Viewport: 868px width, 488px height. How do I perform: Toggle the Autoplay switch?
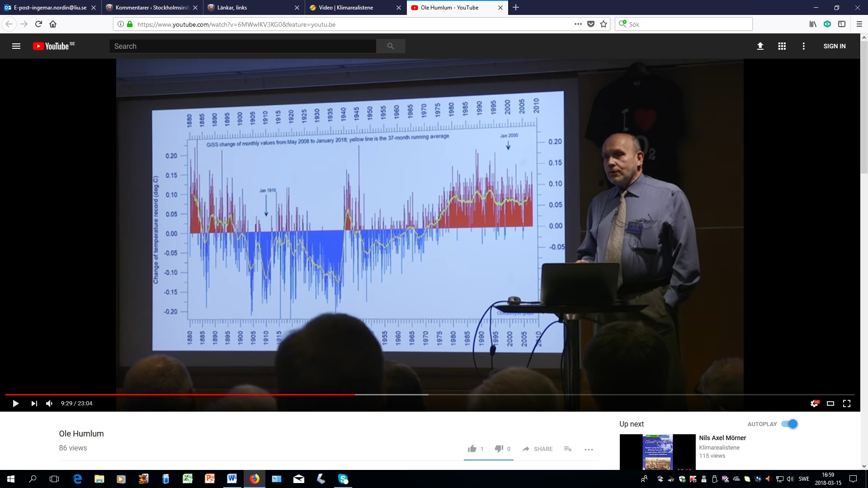point(790,424)
